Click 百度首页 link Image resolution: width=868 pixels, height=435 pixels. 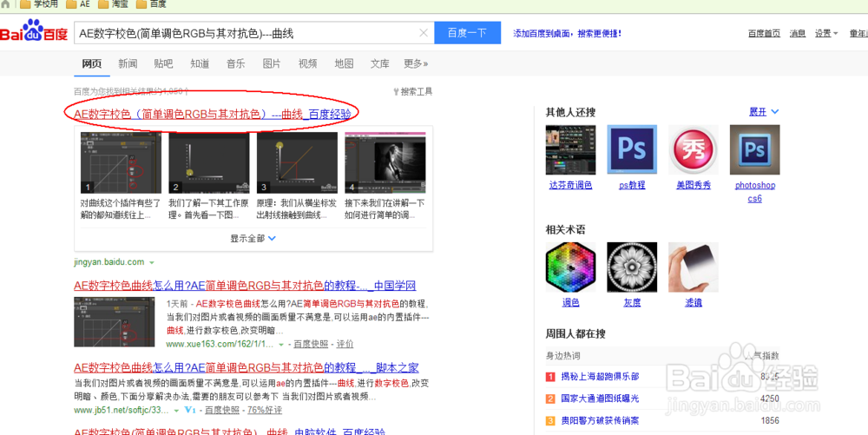764,33
